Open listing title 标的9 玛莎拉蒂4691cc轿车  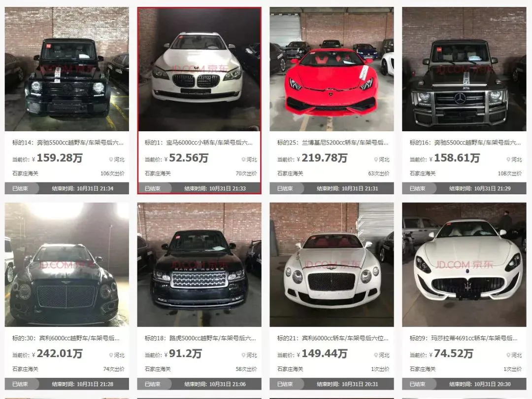[x=464, y=338]
